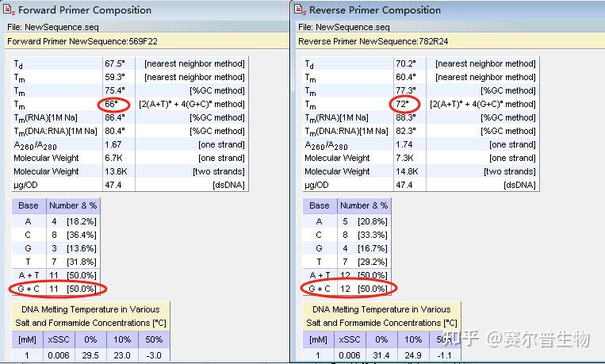Click reverse primer Tm value 77.3°

405,90
